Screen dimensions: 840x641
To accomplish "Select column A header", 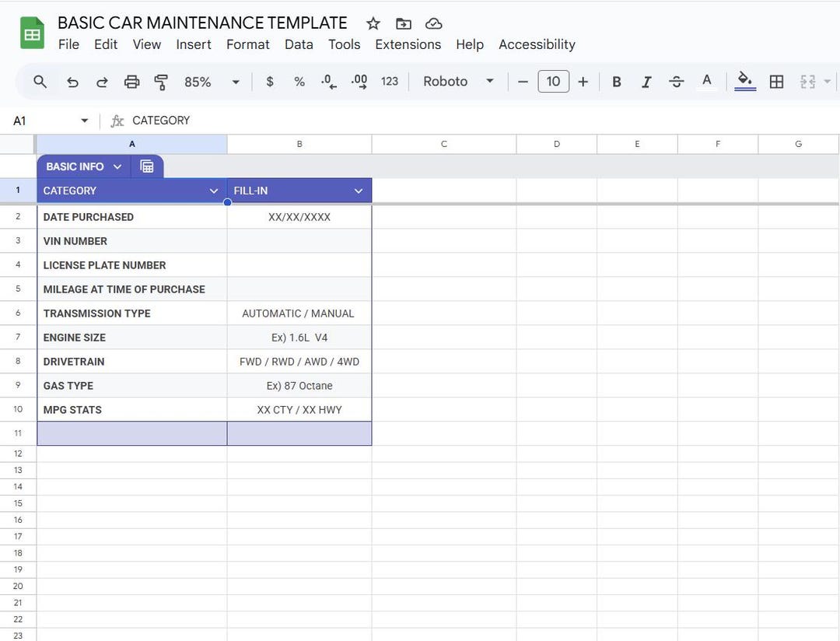I will 131,144.
